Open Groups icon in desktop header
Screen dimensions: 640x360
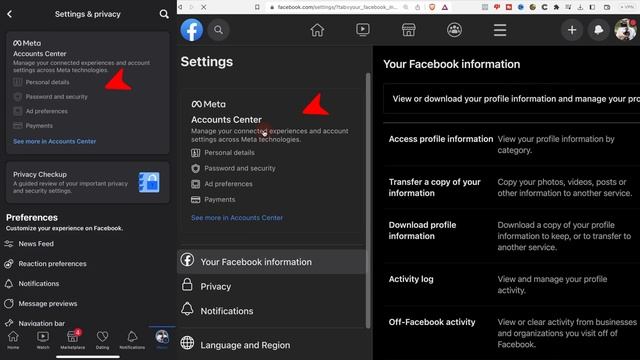coord(454,30)
